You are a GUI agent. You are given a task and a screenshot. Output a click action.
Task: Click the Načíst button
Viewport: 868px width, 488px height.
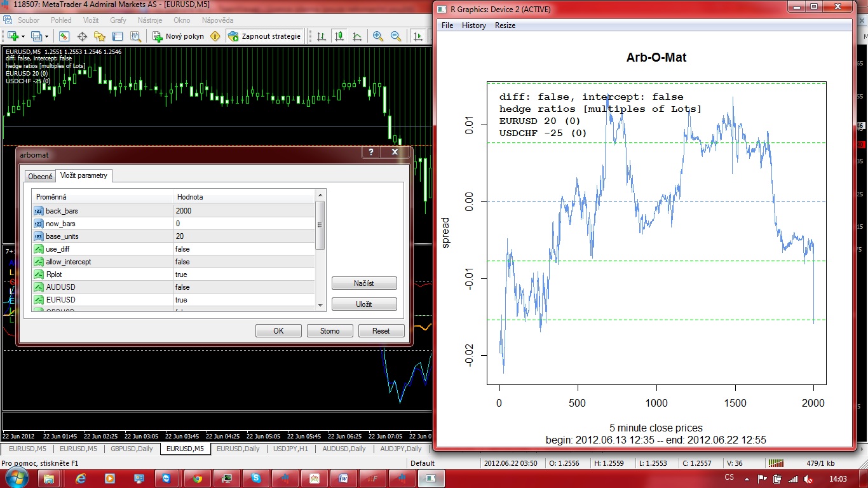[364, 283]
